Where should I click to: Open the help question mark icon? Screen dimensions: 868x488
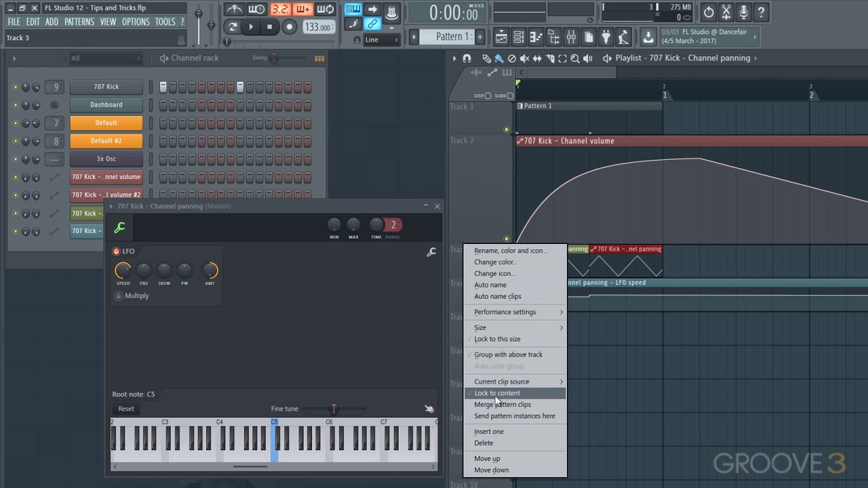click(x=761, y=12)
